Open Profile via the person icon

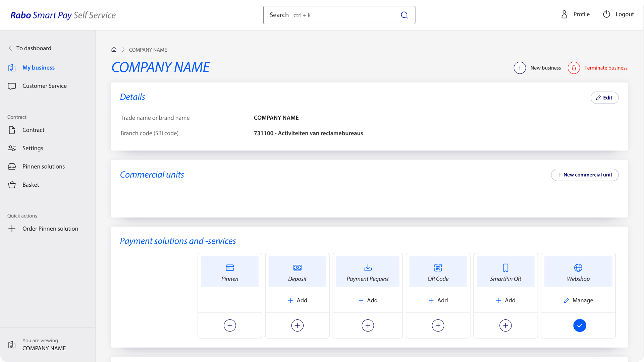564,14
